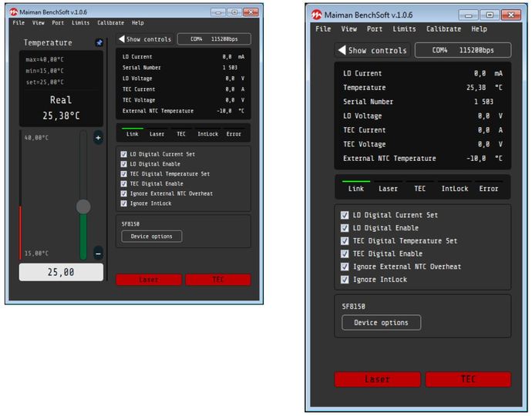Click the 25,00 temperature input field
532x416 pixels.
[61, 272]
